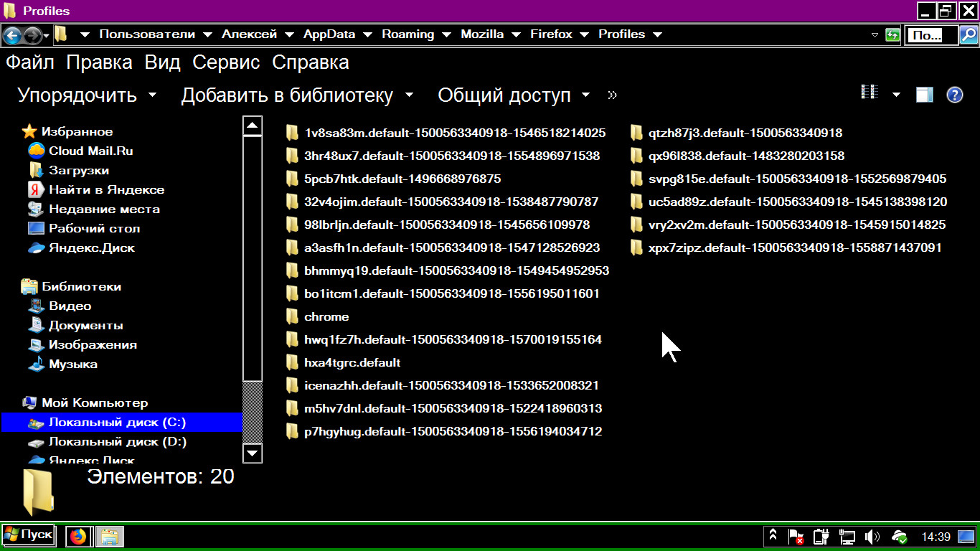The height and width of the screenshot is (551, 980).
Task: Click the change view icon
Action: (870, 93)
